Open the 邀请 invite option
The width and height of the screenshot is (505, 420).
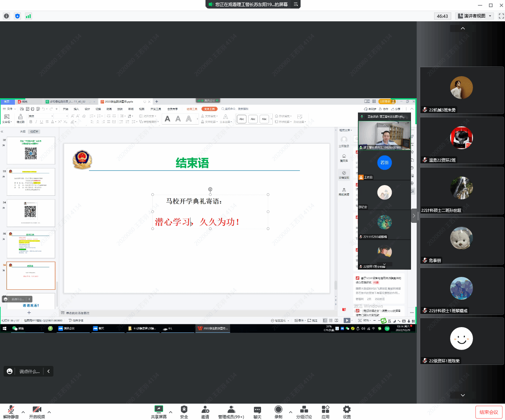(205, 412)
